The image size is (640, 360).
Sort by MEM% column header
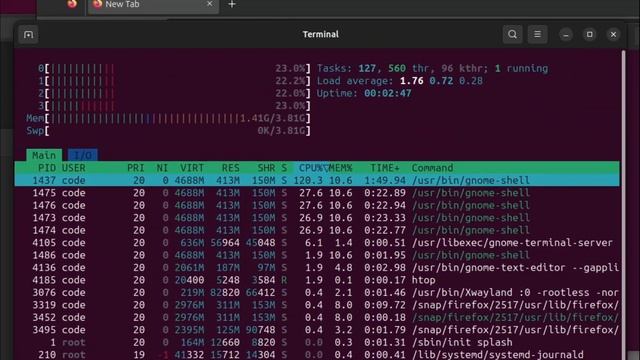(x=340, y=168)
